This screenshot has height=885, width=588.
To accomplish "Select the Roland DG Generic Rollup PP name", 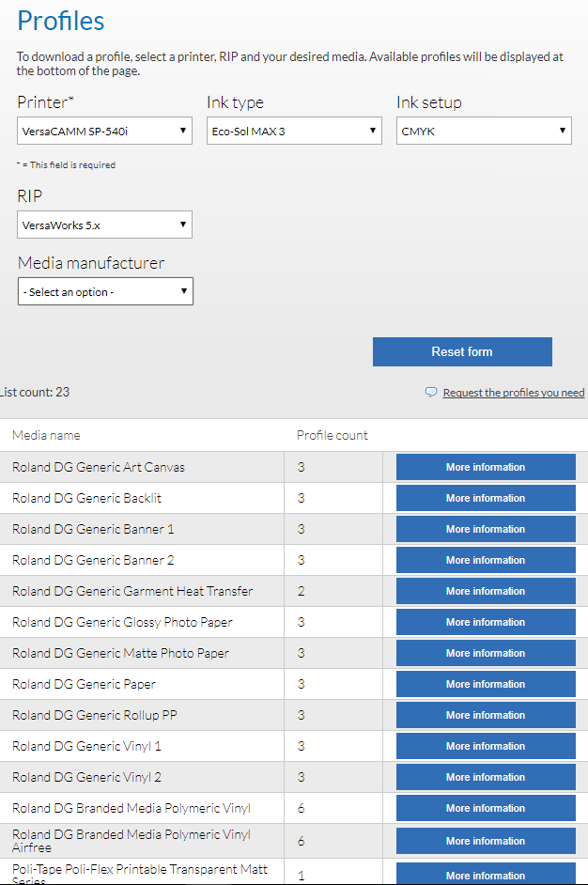I will (95, 715).
